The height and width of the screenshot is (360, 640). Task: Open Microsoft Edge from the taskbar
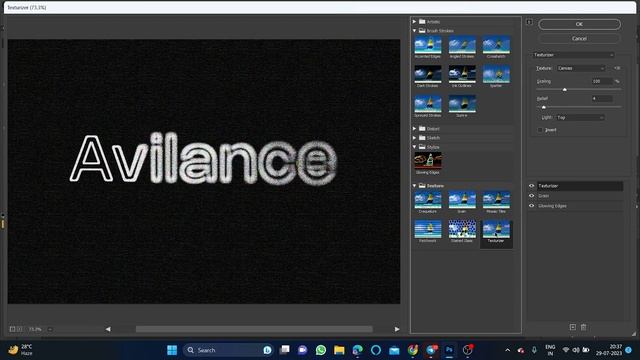tap(358, 350)
